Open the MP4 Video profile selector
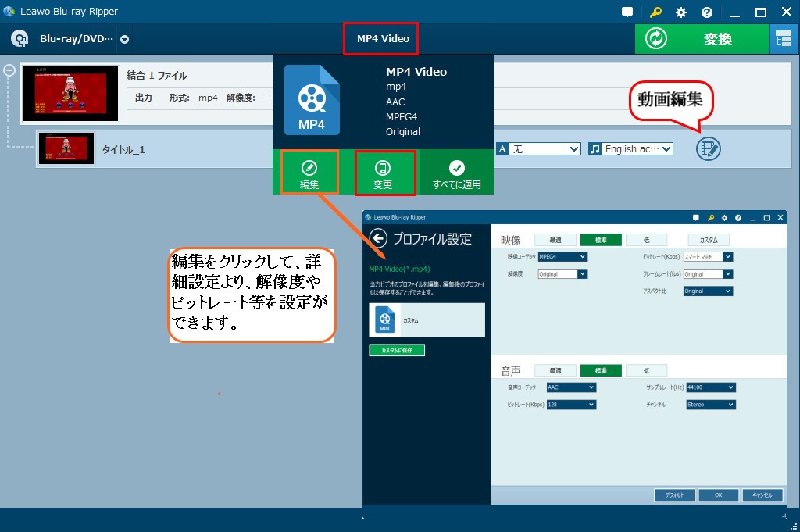This screenshot has width=800, height=532. (x=381, y=38)
